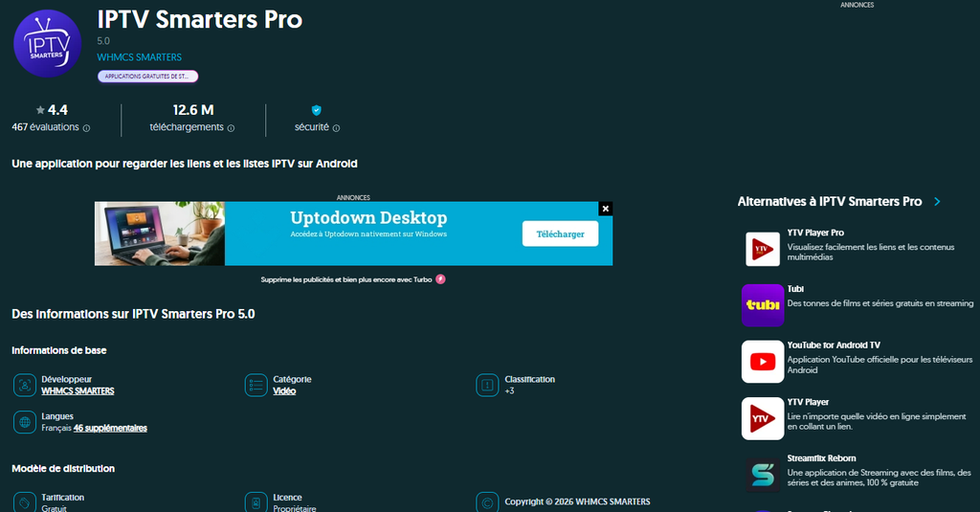Click the YouTube for Android TV icon
This screenshot has height=512, width=980.
pyautogui.click(x=763, y=362)
